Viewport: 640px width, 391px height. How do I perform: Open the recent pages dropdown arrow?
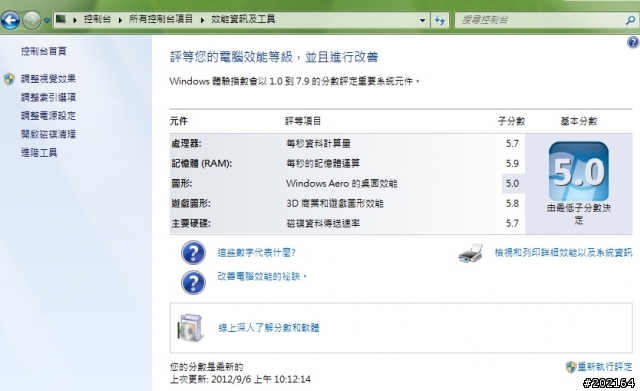tap(47, 20)
